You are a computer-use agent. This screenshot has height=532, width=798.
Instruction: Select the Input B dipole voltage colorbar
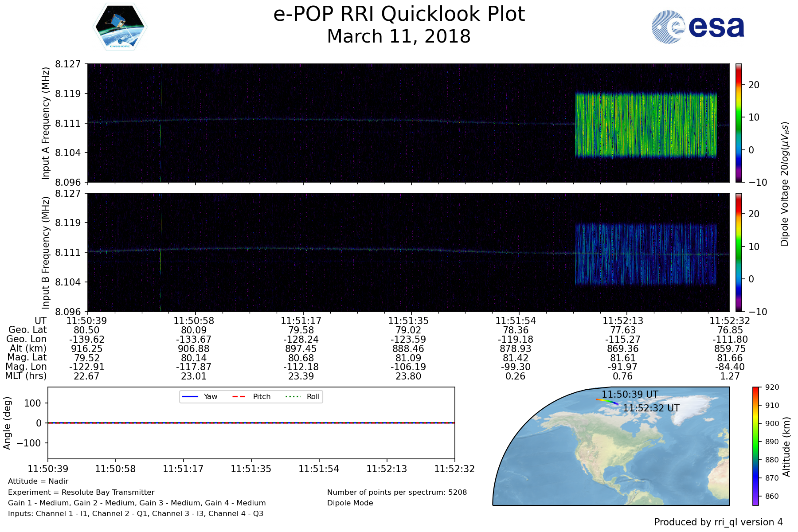(x=739, y=252)
